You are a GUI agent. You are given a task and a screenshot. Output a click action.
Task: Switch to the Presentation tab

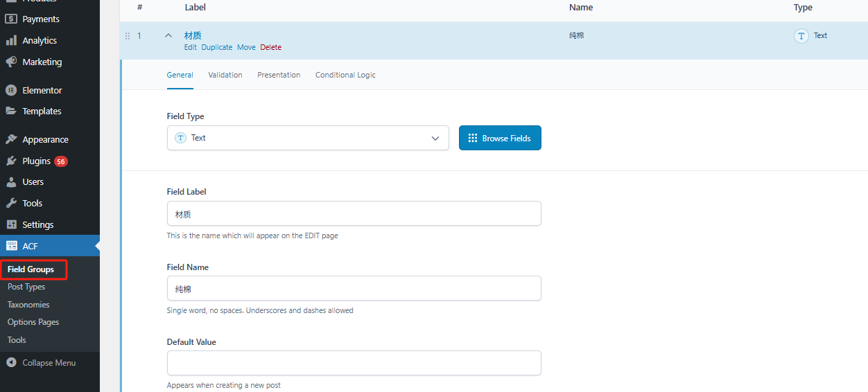tap(279, 75)
